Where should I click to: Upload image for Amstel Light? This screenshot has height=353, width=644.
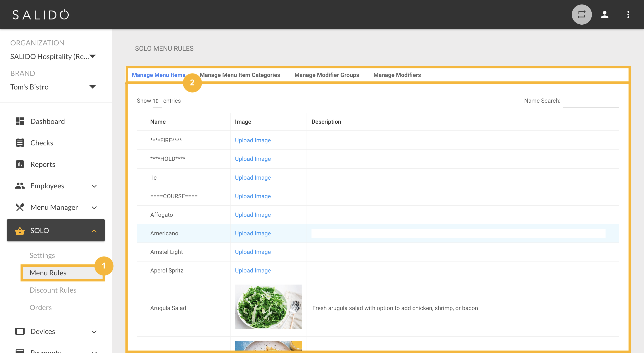(253, 252)
